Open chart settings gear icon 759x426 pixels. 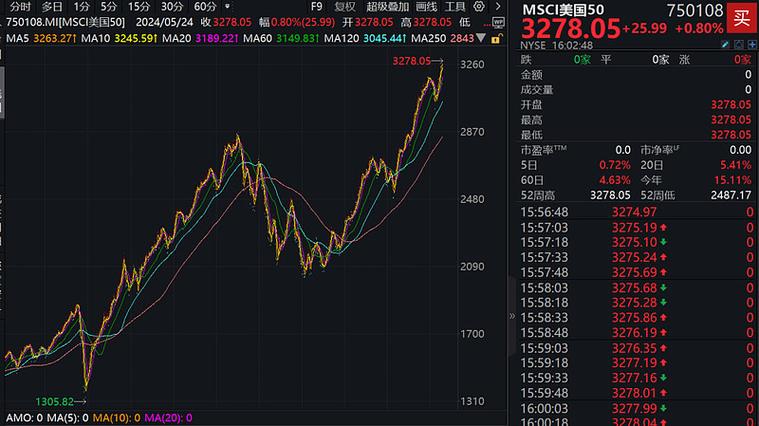pos(479,6)
